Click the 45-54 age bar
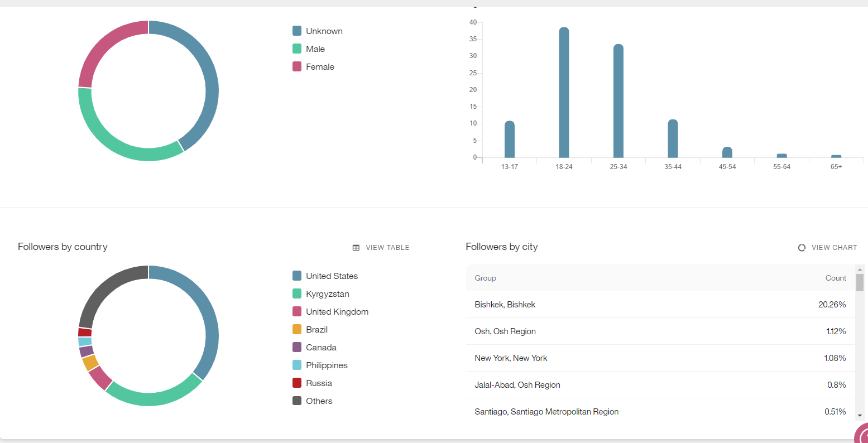 [x=727, y=152]
